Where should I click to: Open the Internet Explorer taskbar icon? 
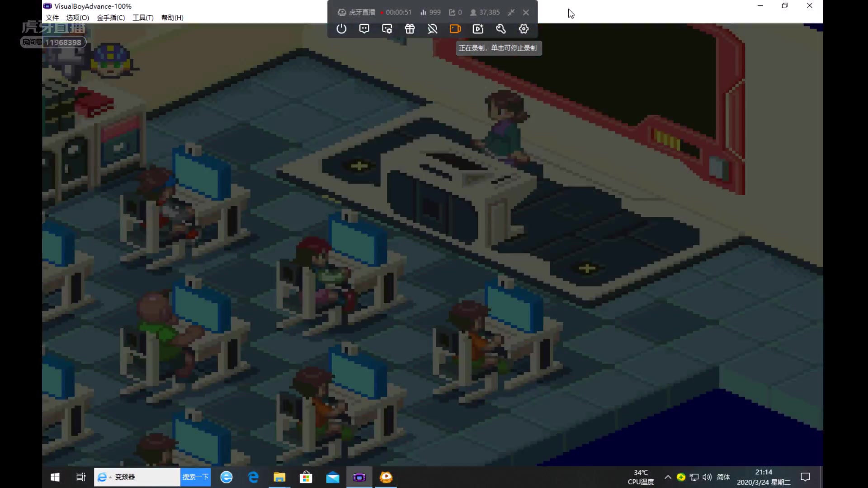(226, 477)
